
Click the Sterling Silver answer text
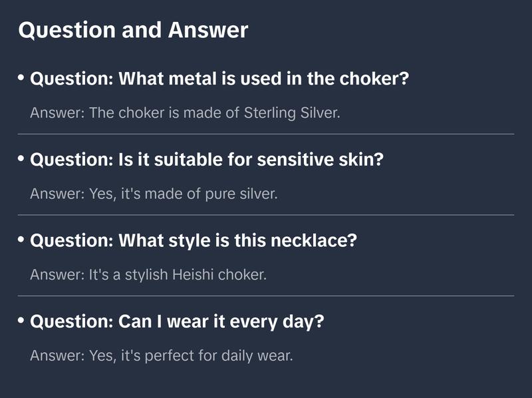pos(185,112)
